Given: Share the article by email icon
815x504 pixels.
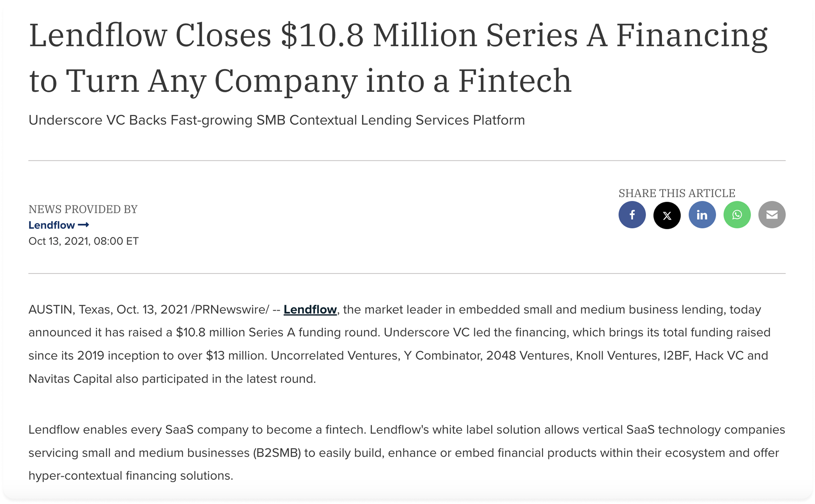Looking at the screenshot, I should point(772,215).
